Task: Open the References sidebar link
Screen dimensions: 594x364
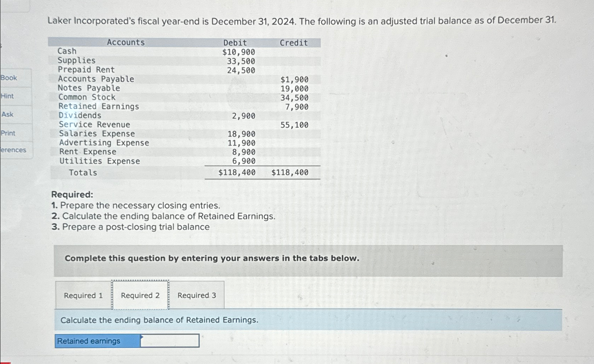Action: click(13, 150)
